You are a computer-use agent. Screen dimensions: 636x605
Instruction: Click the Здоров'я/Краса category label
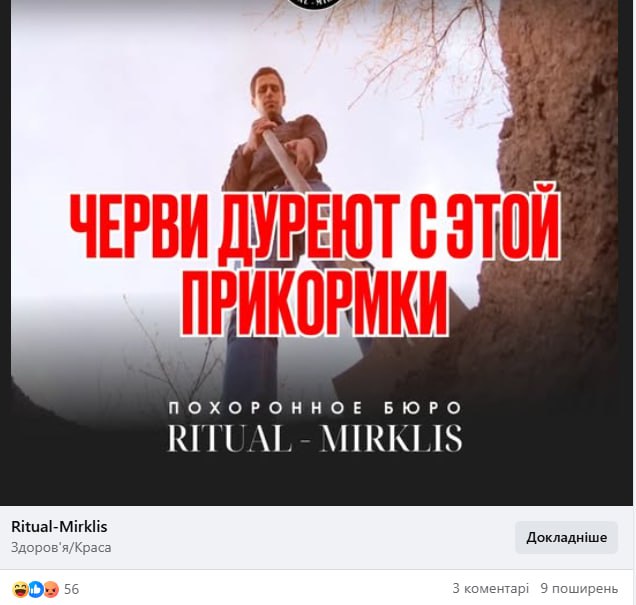tap(61, 547)
